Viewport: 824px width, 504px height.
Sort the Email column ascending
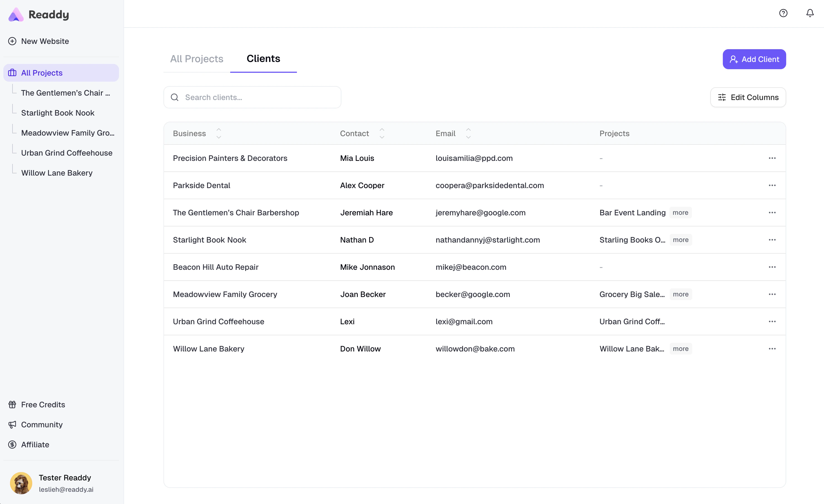468,130
